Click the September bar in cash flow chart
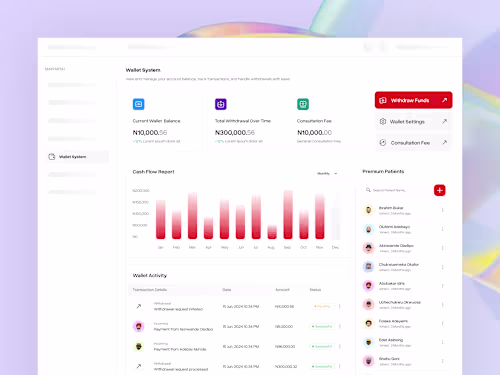500x375 pixels. [x=288, y=215]
